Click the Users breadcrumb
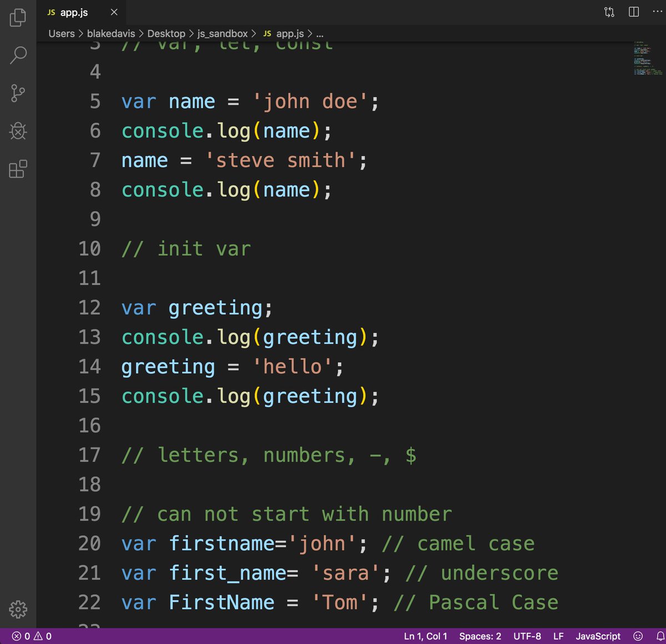The image size is (666, 644). coord(61,33)
